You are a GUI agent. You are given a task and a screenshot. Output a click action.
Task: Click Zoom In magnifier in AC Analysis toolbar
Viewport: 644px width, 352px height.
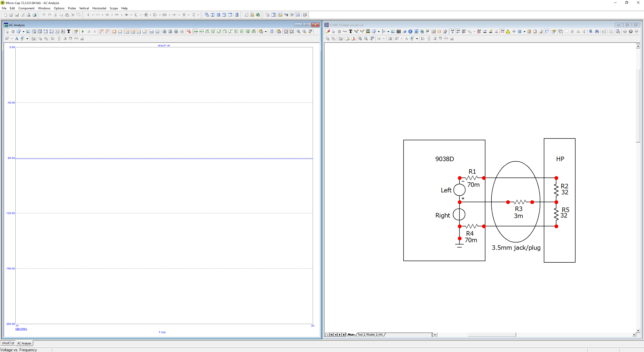pyautogui.click(x=298, y=31)
